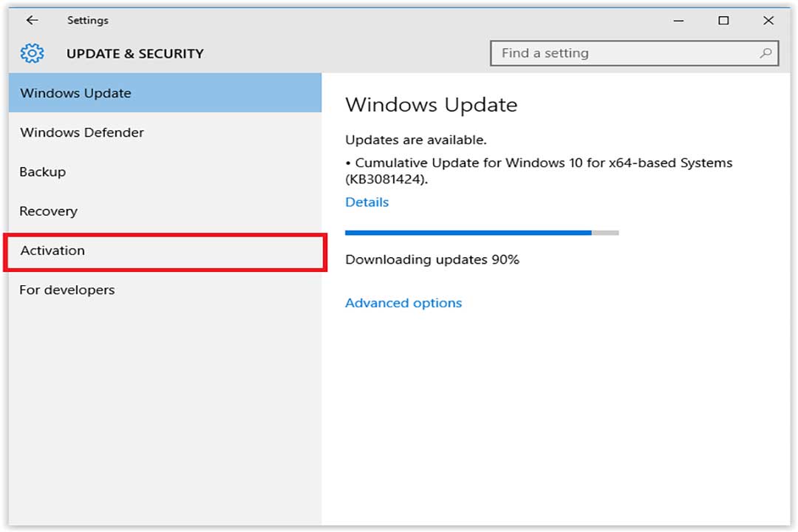This screenshot has width=798, height=532.
Task: Click the Cumulative Update KB3081424 entry
Action: click(539, 171)
